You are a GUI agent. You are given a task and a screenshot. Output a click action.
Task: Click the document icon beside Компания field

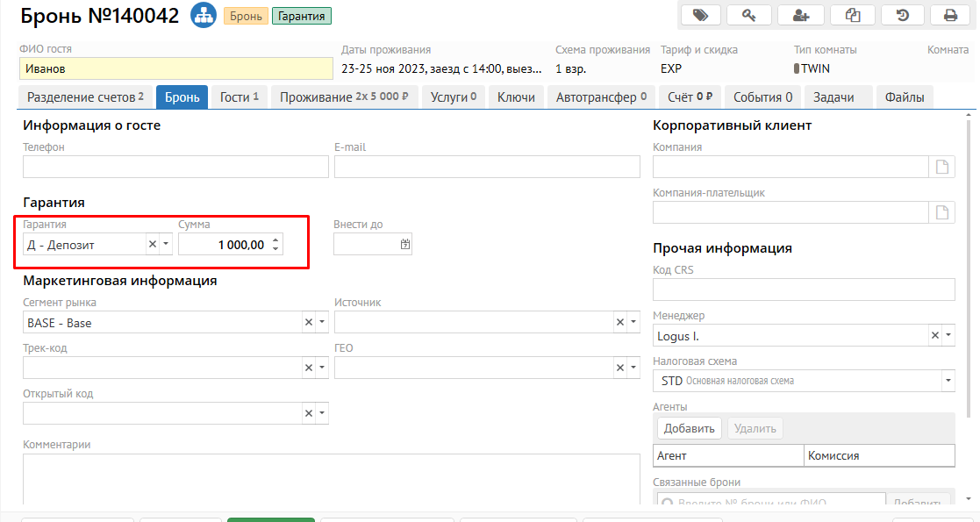point(942,168)
